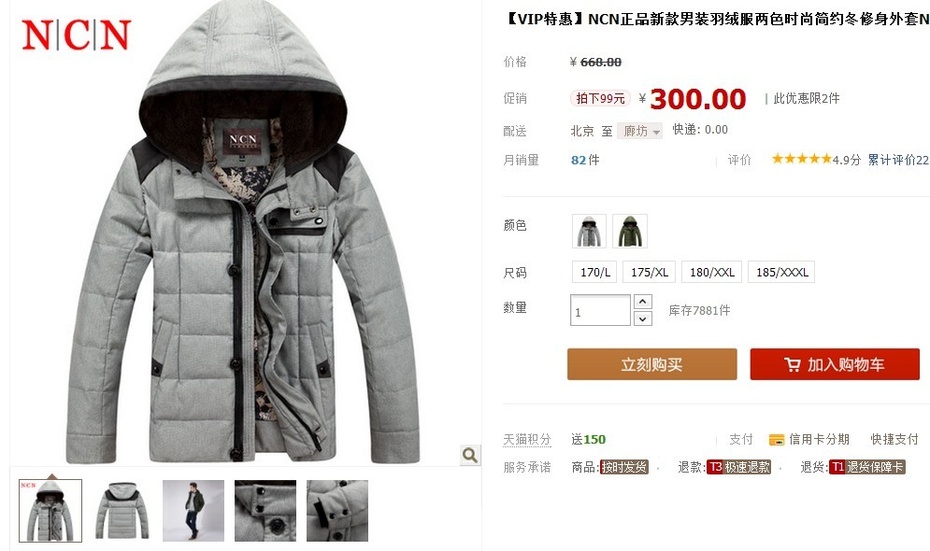Decrease quantity with the down arrow
The image size is (930, 551).
tap(643, 319)
